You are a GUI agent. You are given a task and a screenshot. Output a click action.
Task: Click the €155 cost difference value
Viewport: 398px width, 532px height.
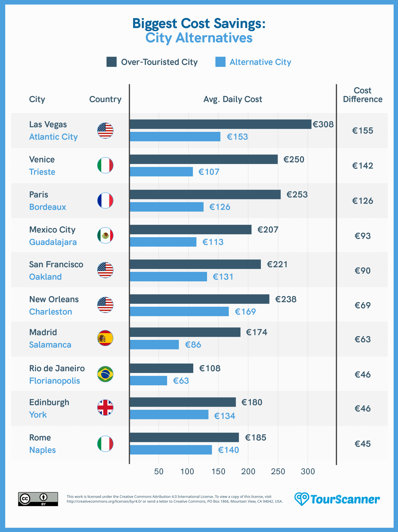coord(362,131)
